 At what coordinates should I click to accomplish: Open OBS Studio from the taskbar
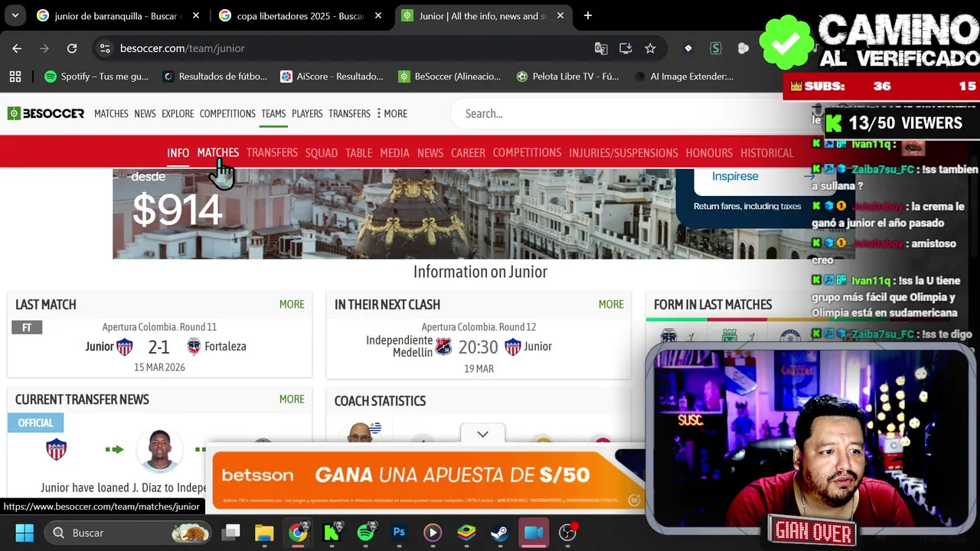point(567,533)
